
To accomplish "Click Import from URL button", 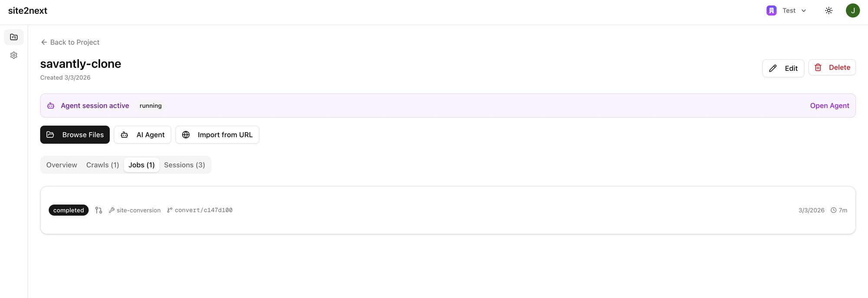I will [217, 135].
